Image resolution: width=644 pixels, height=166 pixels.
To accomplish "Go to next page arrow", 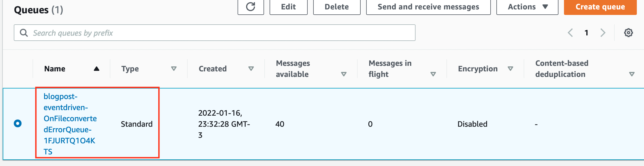I will pyautogui.click(x=603, y=33).
